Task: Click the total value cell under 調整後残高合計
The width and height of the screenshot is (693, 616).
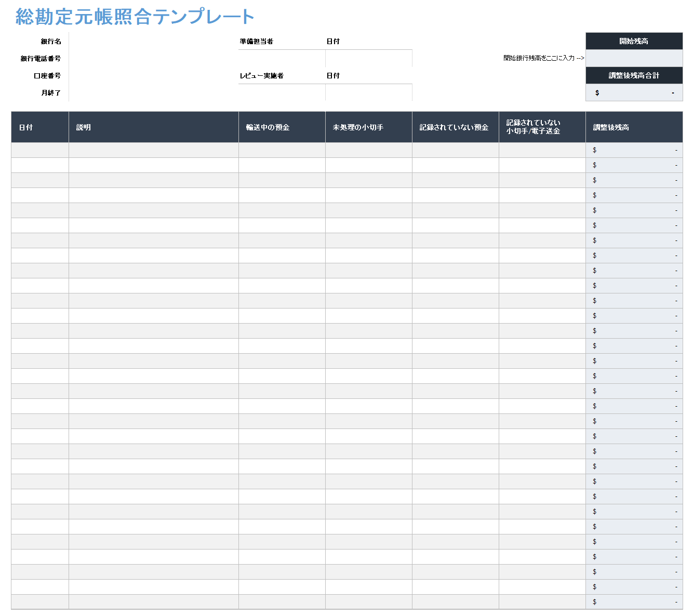Action: [x=634, y=93]
